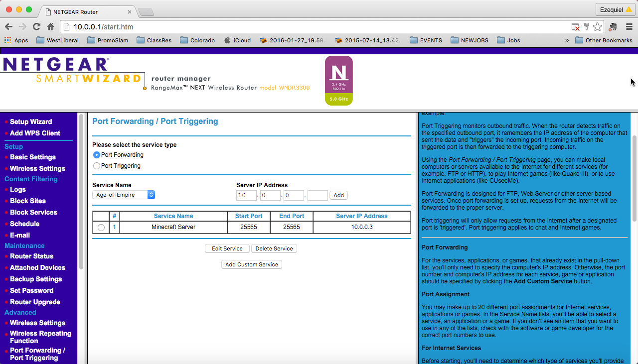
Task: Click the Add button next to Server IP
Action: (x=338, y=195)
